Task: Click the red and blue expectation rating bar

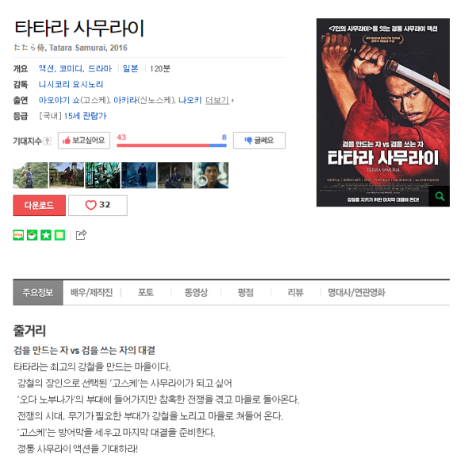Action: click(x=171, y=145)
